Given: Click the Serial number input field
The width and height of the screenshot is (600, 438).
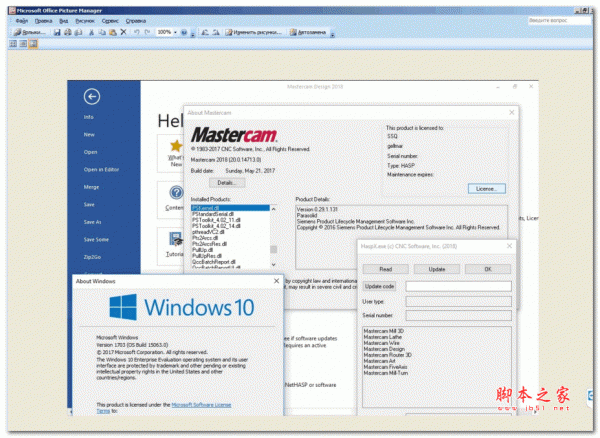Looking at the screenshot, I should tap(458, 316).
